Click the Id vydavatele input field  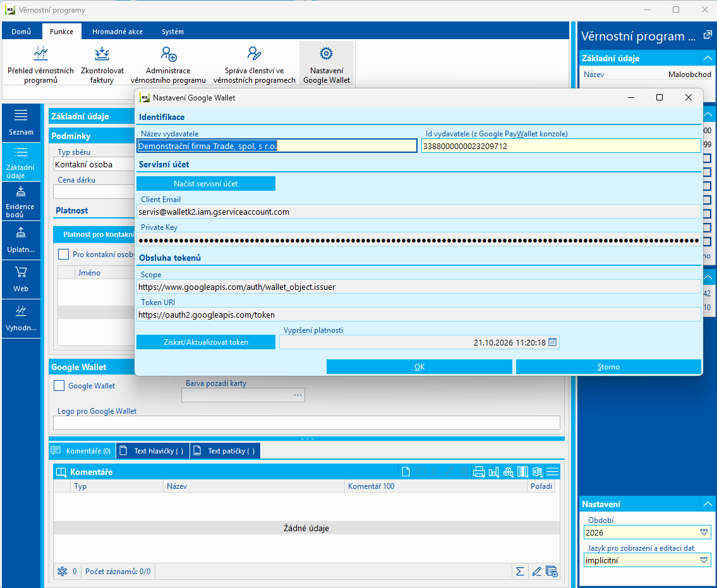click(x=561, y=147)
